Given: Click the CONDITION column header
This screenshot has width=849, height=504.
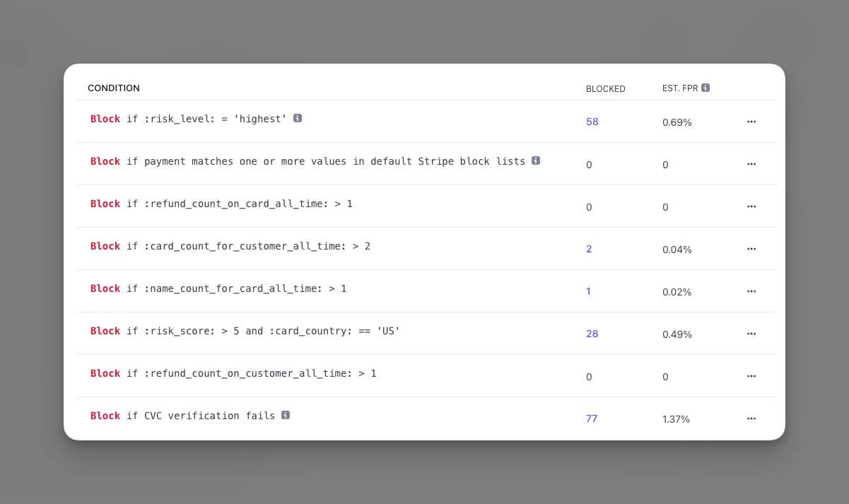Looking at the screenshot, I should [114, 88].
